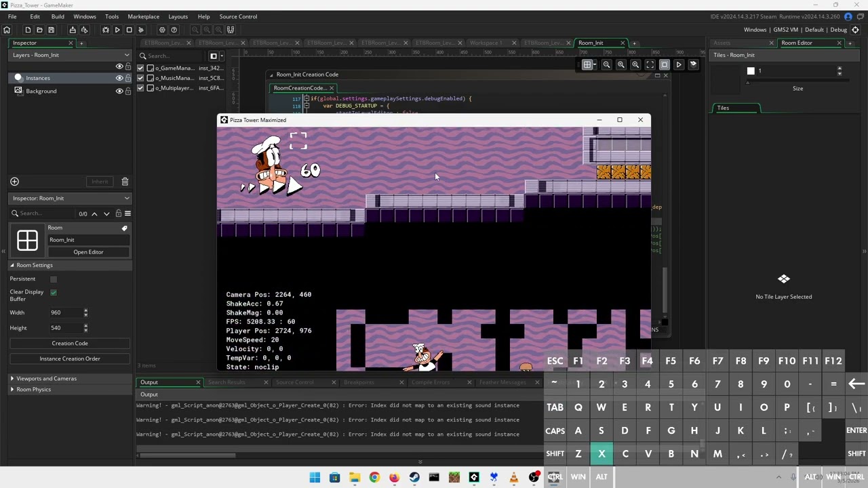Run the game with Play icon
868x488 pixels.
117,30
